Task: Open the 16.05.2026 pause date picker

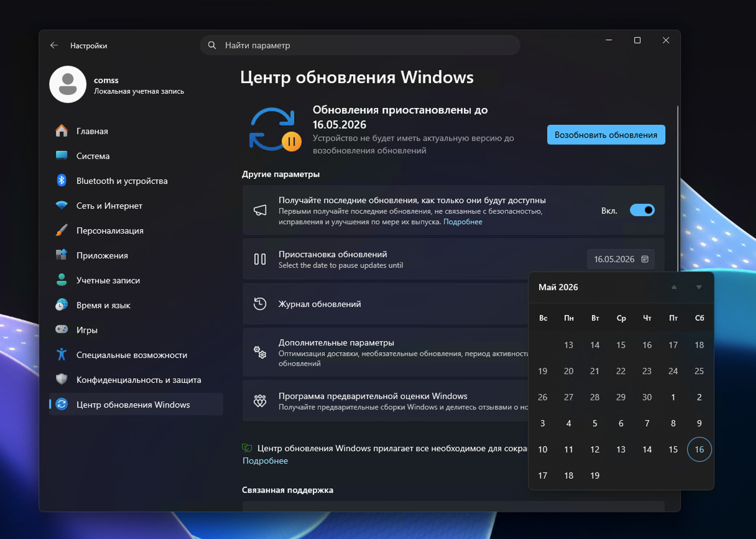Action: 620,259
